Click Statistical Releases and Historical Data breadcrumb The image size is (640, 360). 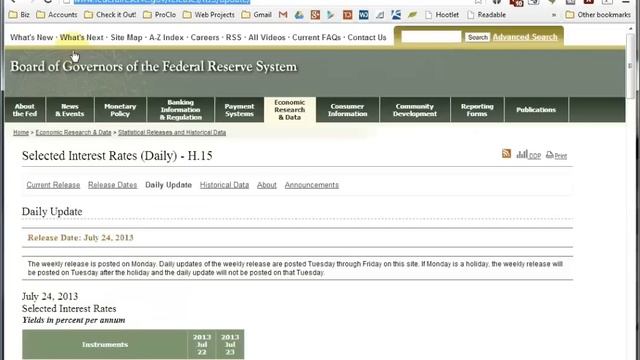[172, 133]
